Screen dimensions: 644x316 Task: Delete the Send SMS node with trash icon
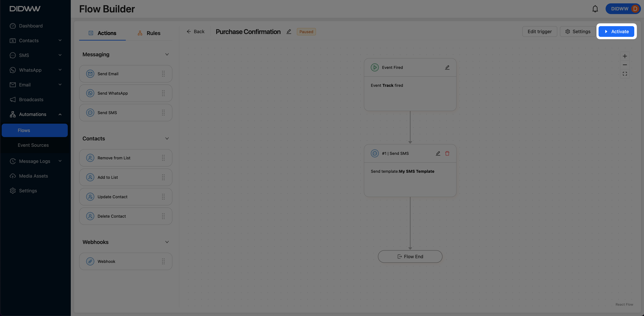[447, 153]
